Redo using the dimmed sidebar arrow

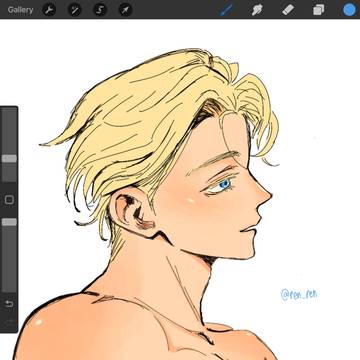click(x=9, y=322)
